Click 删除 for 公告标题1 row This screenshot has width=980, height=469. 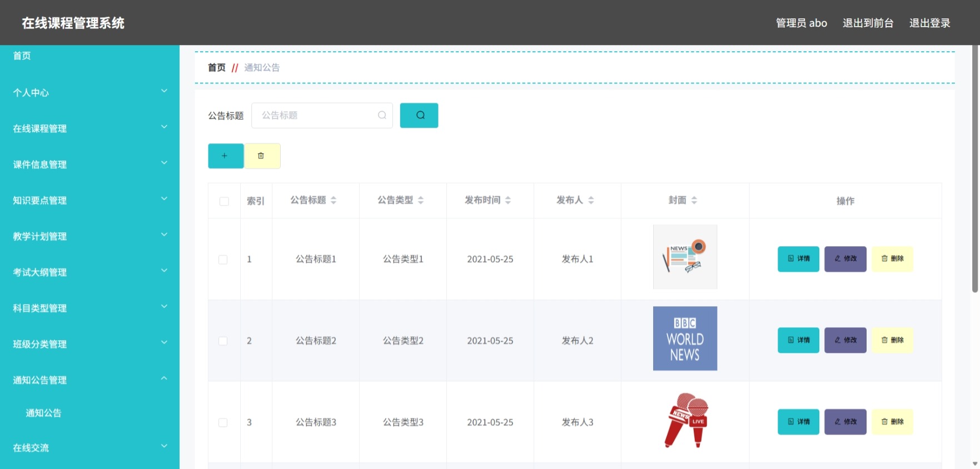coord(892,259)
